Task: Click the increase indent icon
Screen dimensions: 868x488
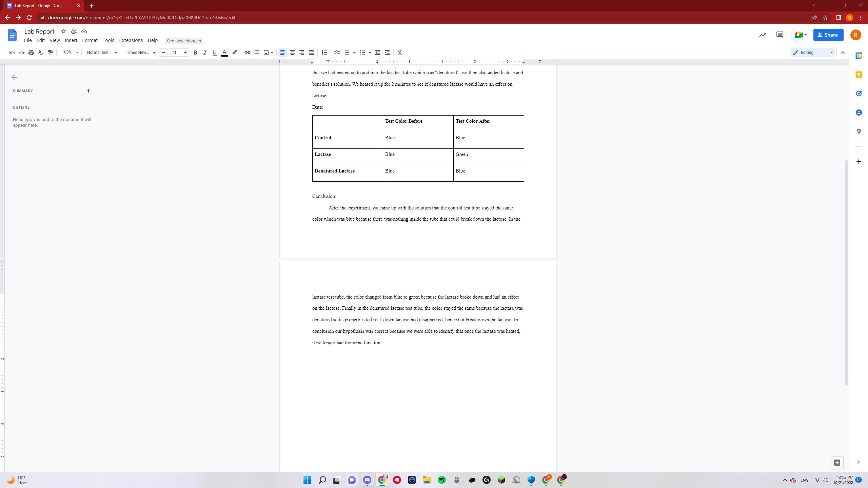Action: point(387,53)
